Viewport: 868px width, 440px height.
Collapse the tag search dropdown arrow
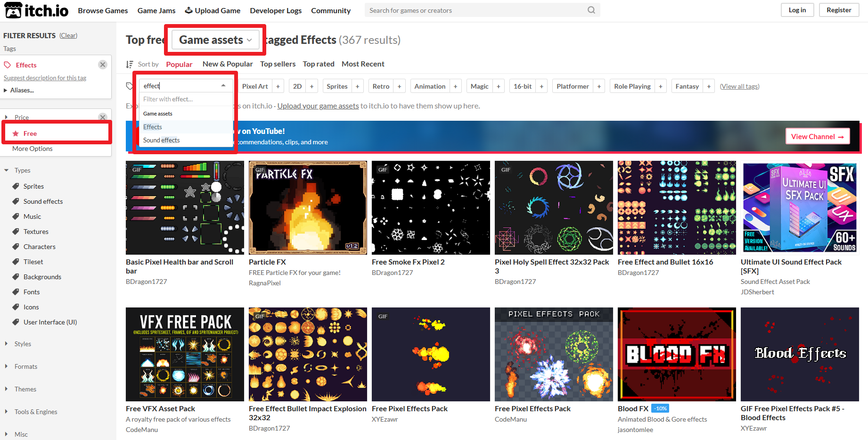coord(223,85)
